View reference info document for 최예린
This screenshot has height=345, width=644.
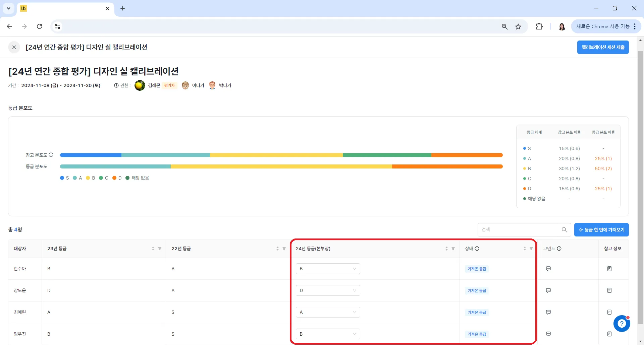point(609,312)
